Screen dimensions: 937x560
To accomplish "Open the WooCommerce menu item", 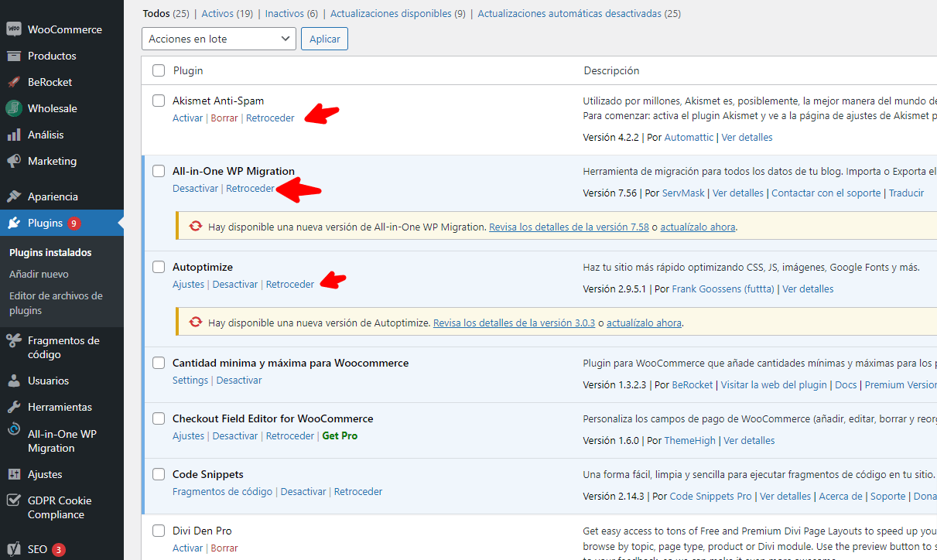I will (62, 29).
